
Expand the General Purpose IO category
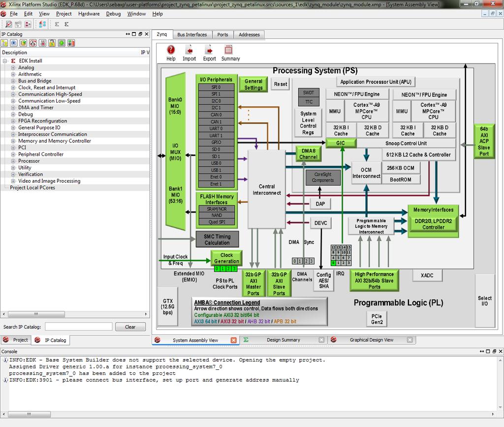pyautogui.click(x=13, y=128)
